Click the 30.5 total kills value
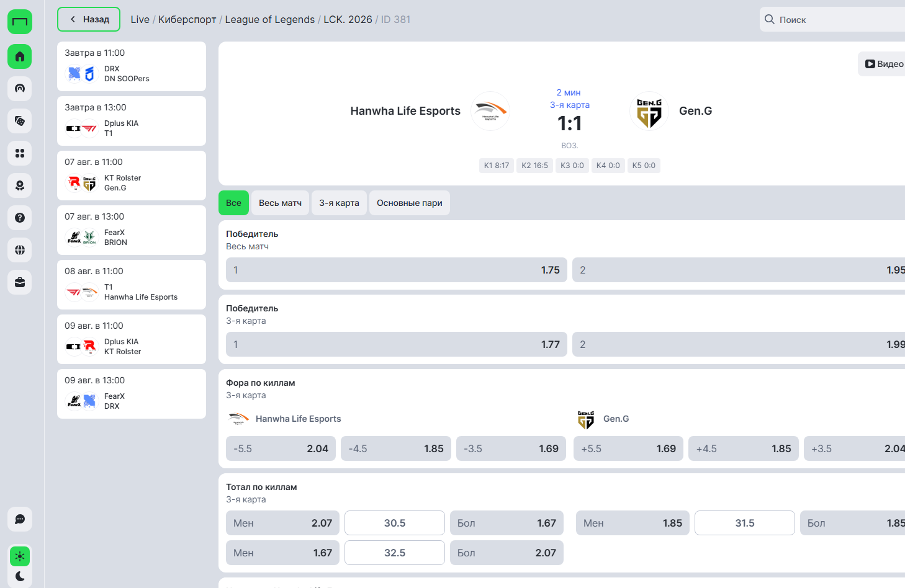The width and height of the screenshot is (905, 588). click(395, 523)
